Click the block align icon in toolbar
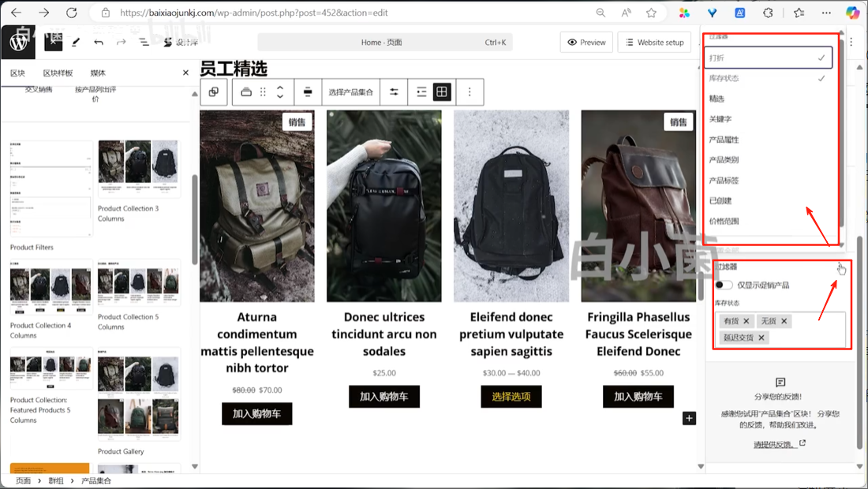Image resolution: width=868 pixels, height=489 pixels. click(308, 91)
